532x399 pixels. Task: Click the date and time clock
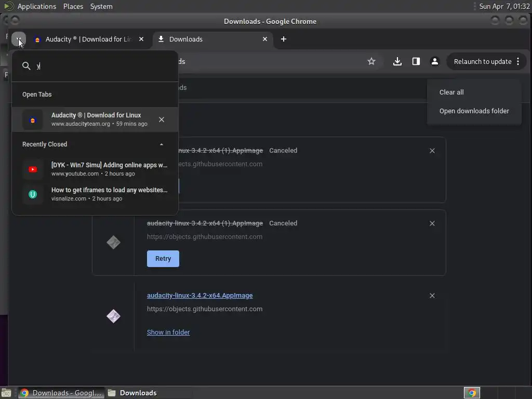(x=504, y=6)
